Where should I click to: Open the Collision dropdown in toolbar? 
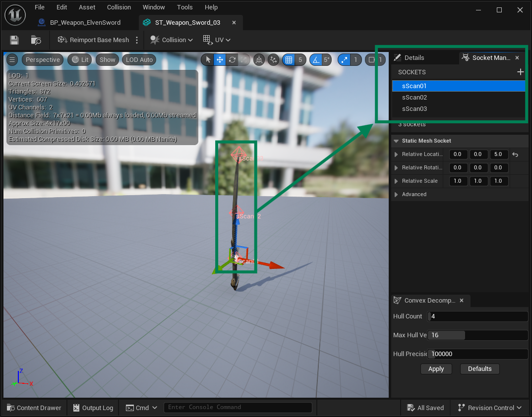(x=172, y=40)
